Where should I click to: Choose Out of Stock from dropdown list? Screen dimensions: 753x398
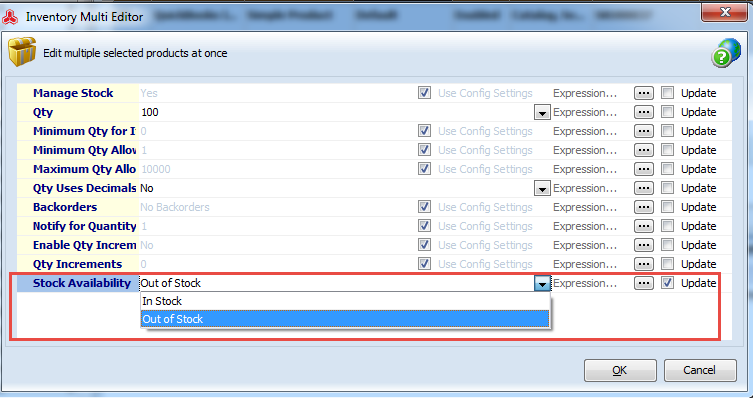(x=345, y=319)
